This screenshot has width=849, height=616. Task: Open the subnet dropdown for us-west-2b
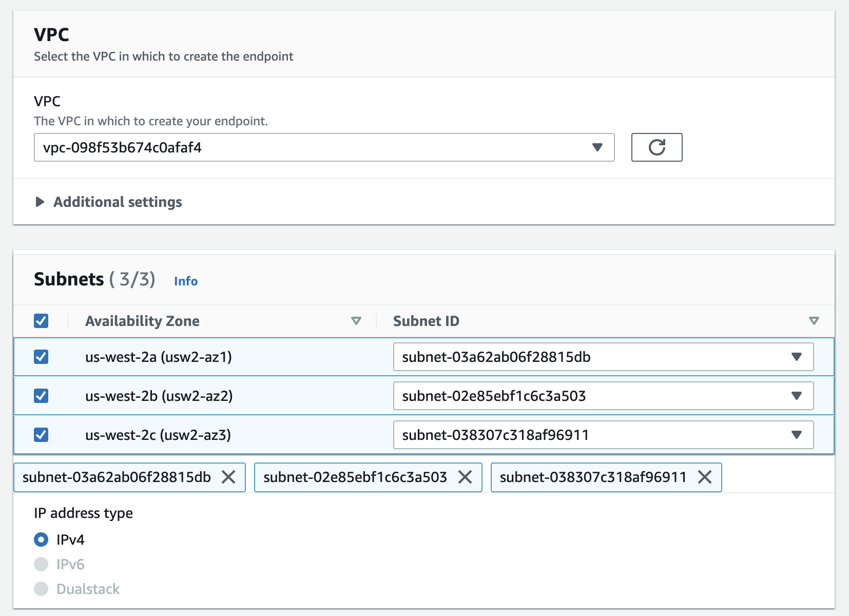click(x=796, y=396)
